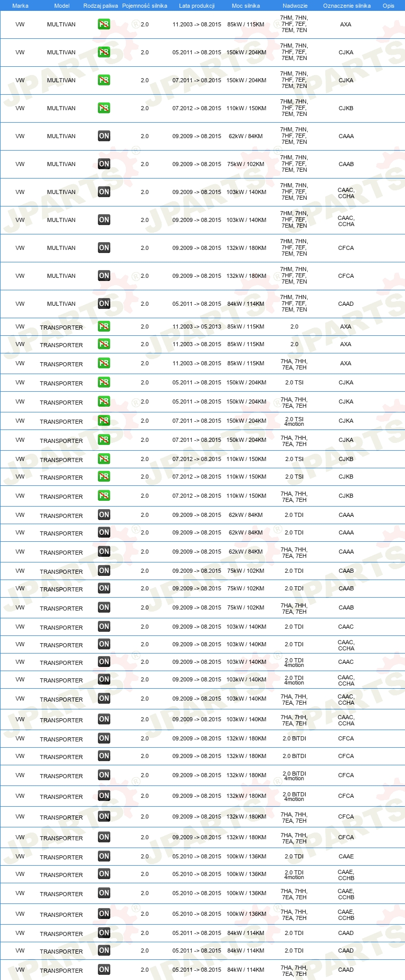405x980 pixels.
Task: Click the diesel icon for Transporter CAAA 7HA body
Action: tap(104, 552)
